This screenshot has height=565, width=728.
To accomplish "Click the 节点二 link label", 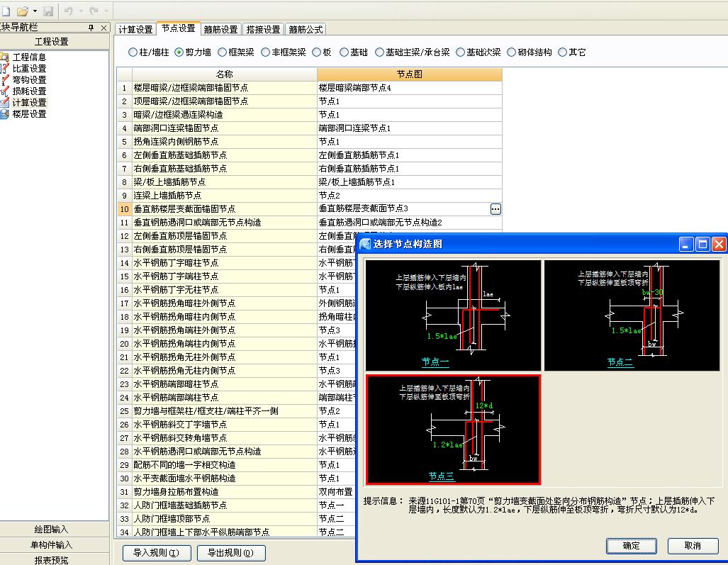I will [x=620, y=362].
